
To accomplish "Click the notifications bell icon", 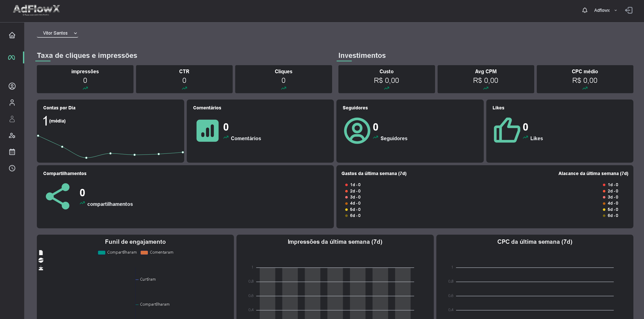I will click(x=584, y=10).
